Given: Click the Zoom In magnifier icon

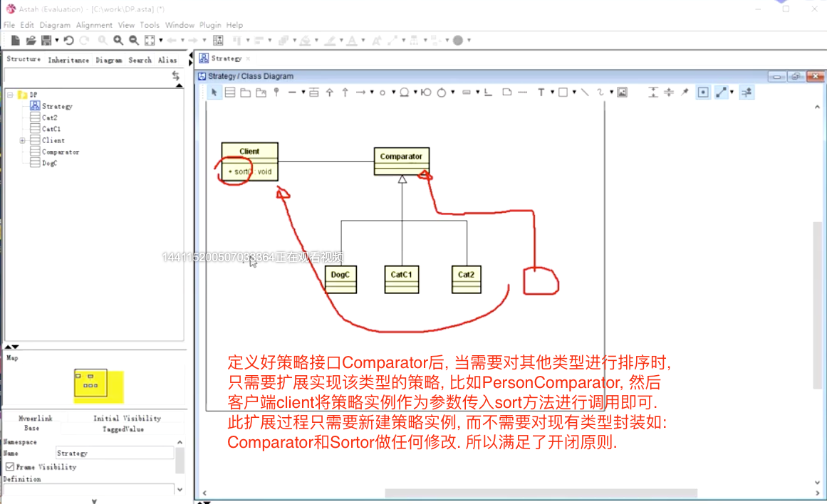Looking at the screenshot, I should coord(118,41).
